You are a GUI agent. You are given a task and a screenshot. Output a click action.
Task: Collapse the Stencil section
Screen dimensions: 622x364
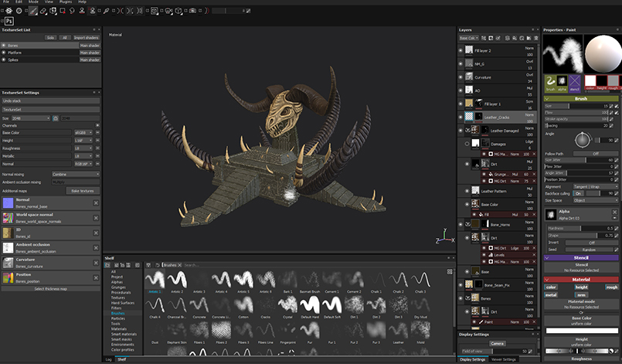point(546,257)
